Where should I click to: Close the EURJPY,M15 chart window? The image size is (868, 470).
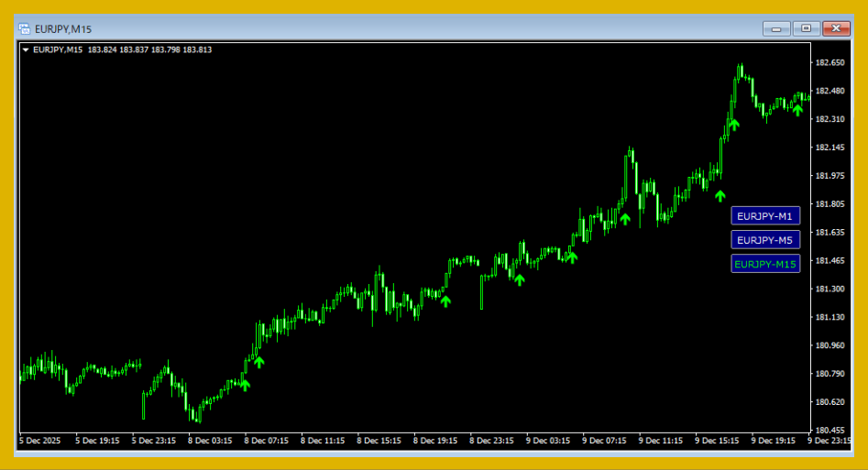(x=836, y=28)
